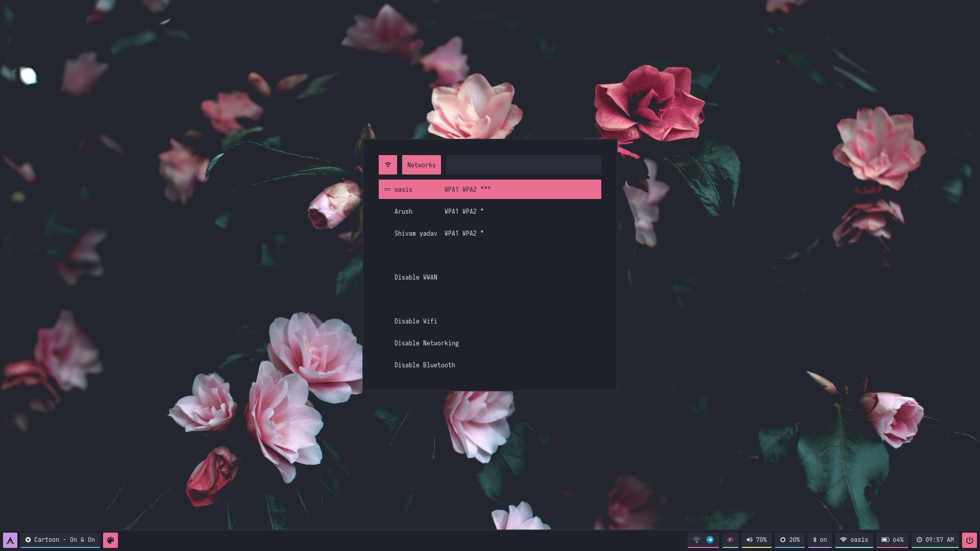The image size is (980, 551).
Task: Open the volume 70% module
Action: point(756,540)
